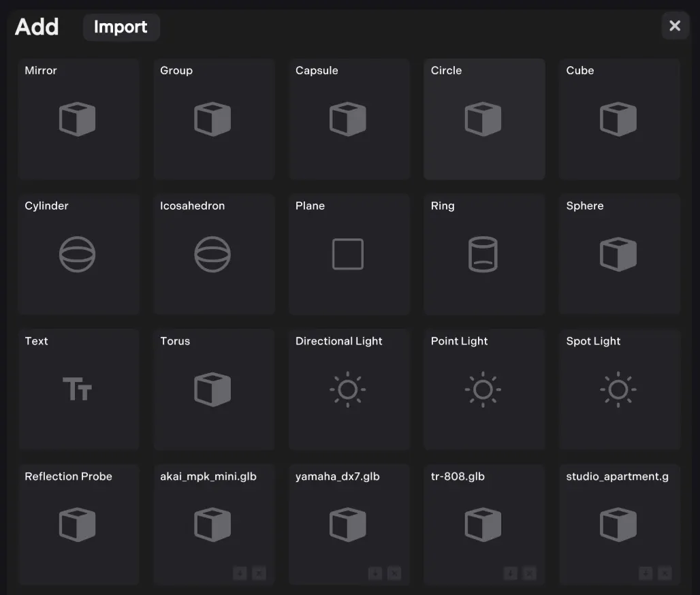The height and width of the screenshot is (595, 700).
Task: Select the Capsule primitive tile
Action: (x=349, y=119)
